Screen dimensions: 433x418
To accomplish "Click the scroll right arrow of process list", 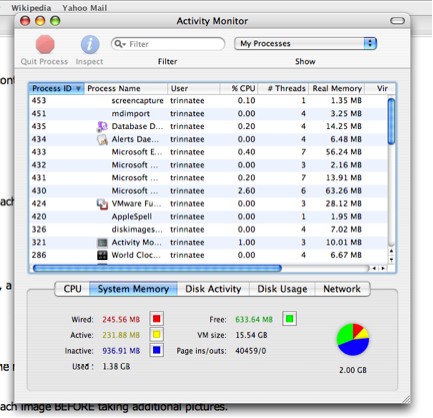I will click(x=383, y=268).
